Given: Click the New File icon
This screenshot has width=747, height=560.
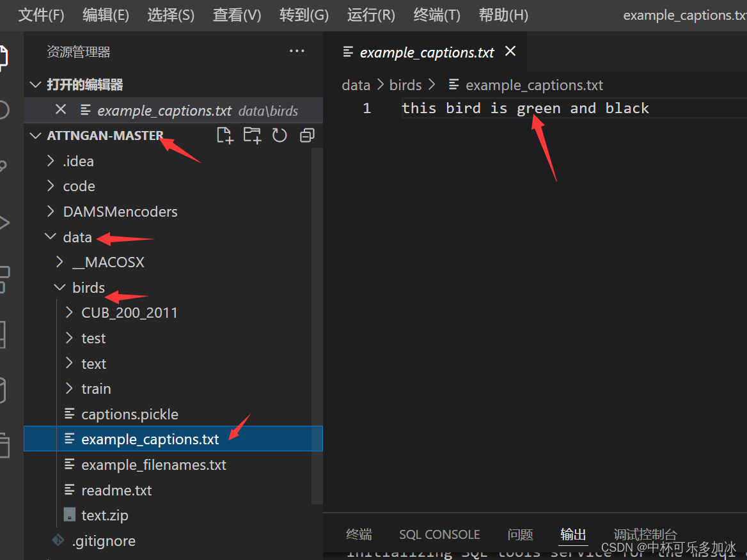Looking at the screenshot, I should click(225, 136).
